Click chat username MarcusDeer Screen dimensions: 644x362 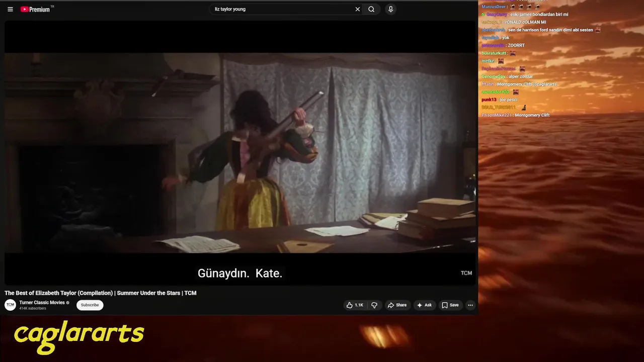pyautogui.click(x=494, y=7)
